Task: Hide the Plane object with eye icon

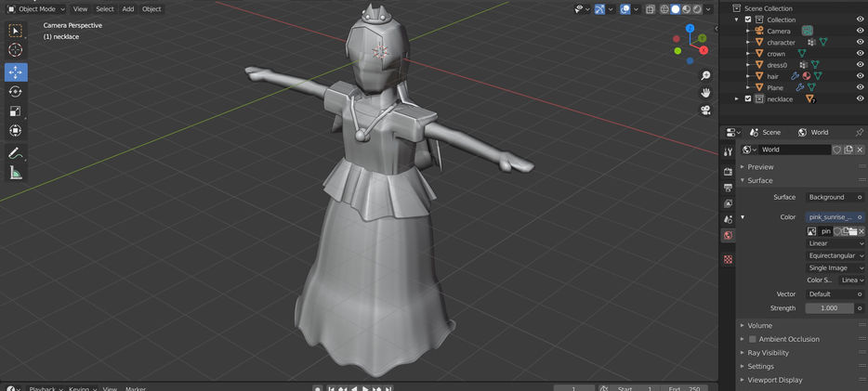Action: [860, 87]
